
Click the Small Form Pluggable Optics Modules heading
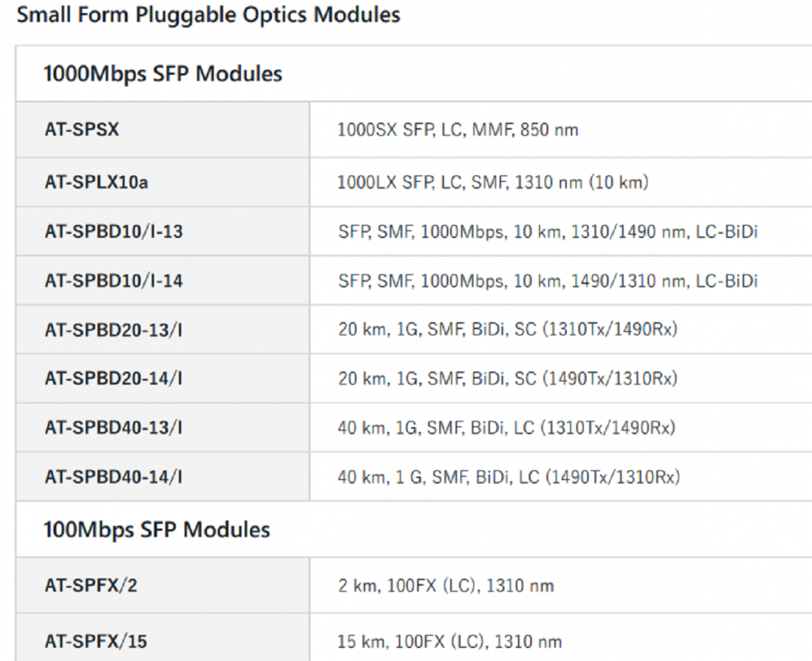(209, 15)
